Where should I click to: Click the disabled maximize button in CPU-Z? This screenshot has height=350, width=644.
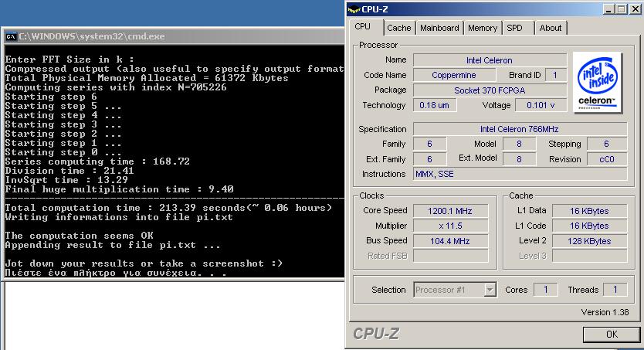coord(622,9)
